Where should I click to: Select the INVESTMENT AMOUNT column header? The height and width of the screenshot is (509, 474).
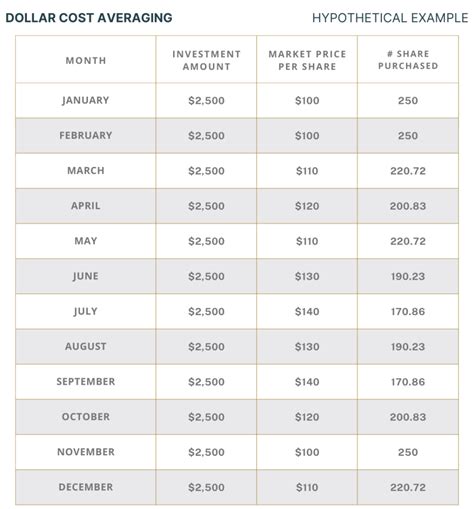pos(206,60)
